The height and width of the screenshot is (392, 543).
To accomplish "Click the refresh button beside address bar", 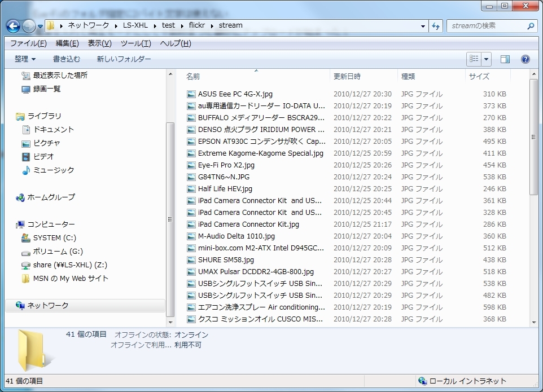I will click(436, 26).
